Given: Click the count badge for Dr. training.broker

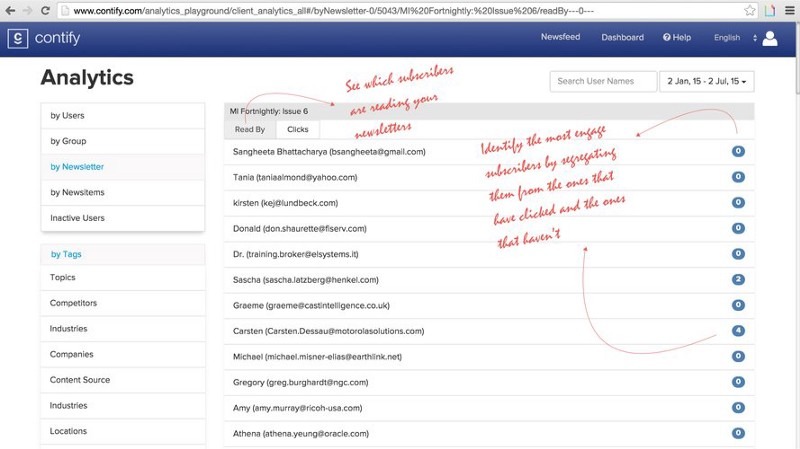Looking at the screenshot, I should 738,254.
